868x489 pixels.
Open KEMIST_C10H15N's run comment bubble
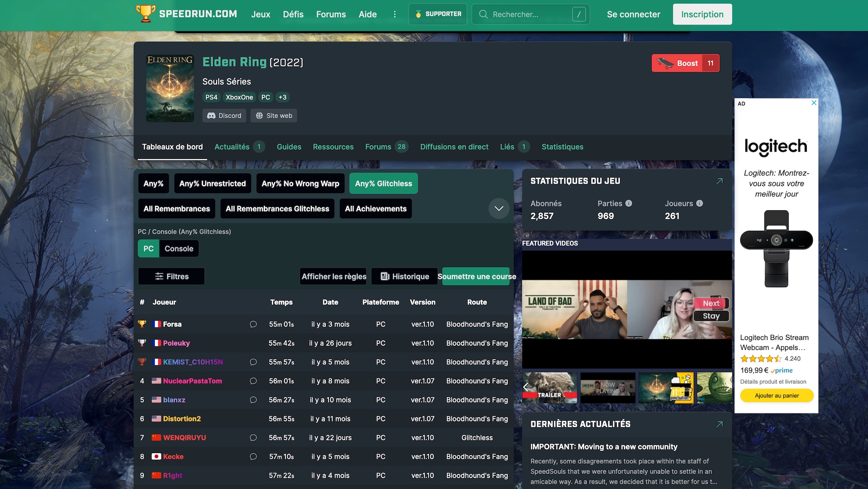253,362
